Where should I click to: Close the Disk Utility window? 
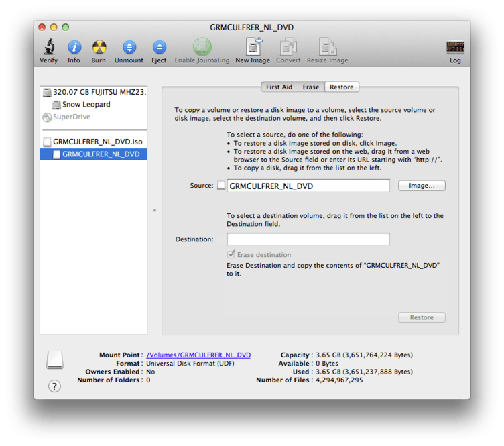tap(42, 27)
